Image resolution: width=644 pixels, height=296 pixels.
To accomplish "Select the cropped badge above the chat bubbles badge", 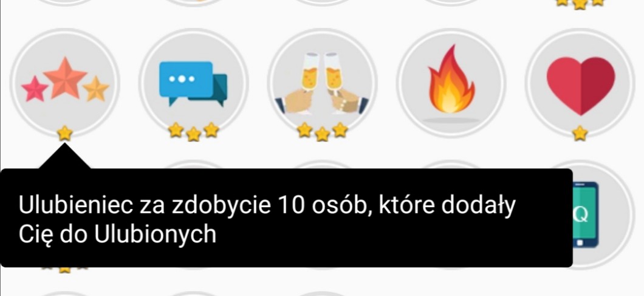I will coord(193,3).
